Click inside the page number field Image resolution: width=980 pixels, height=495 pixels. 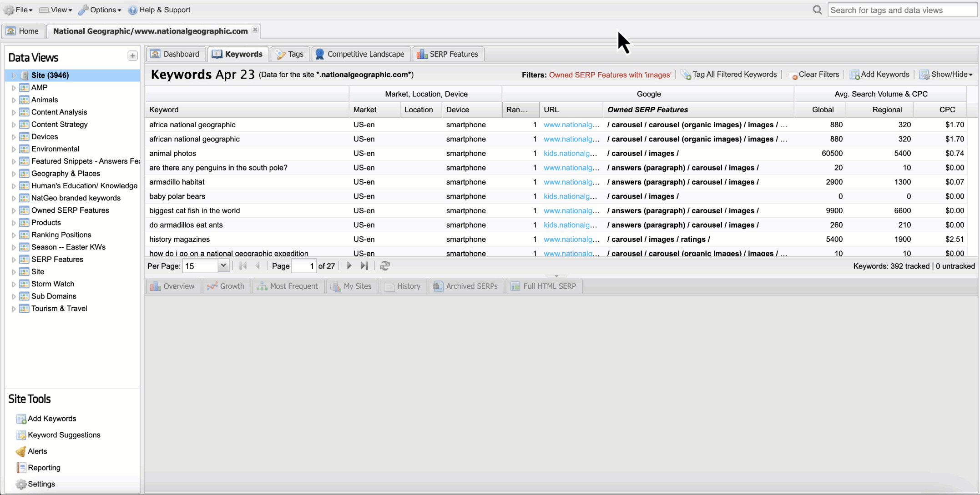304,266
